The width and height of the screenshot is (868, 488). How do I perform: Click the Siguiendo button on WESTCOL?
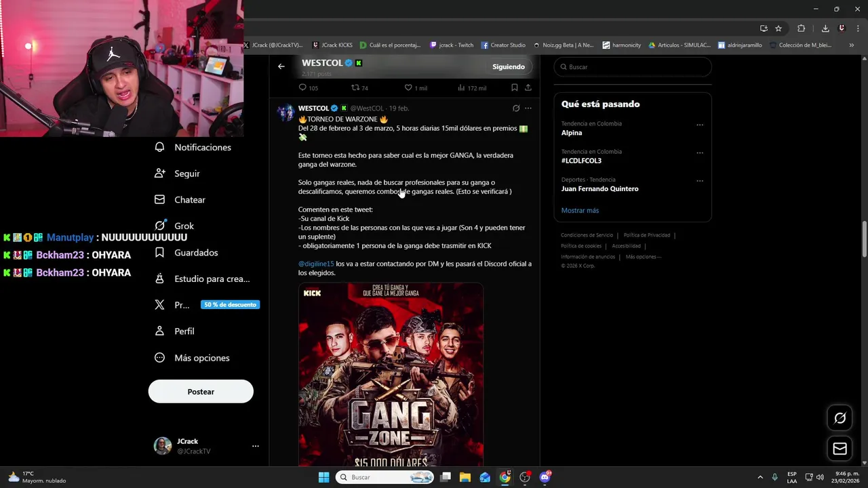509,66
